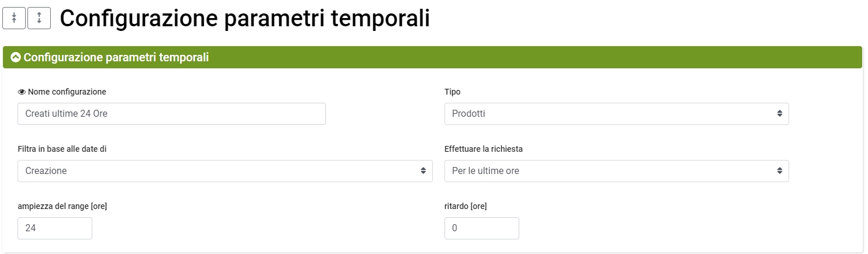This screenshot has width=868, height=254.
Task: Click the expand-all panels icon button
Action: click(39, 18)
